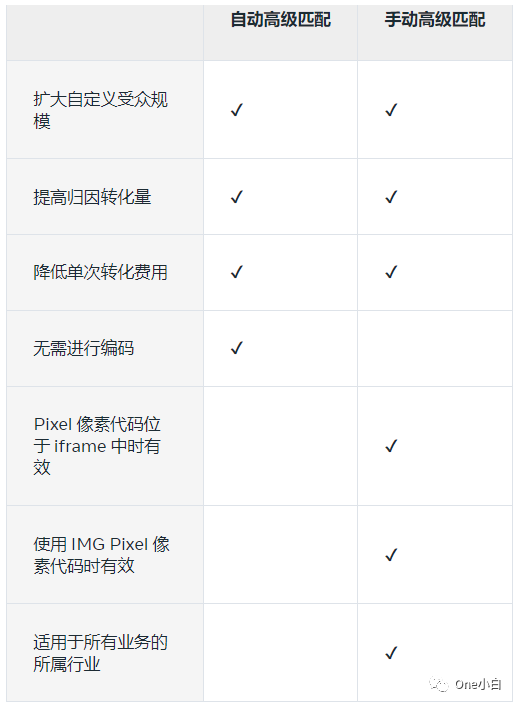Click the manual checkmark for 降低单次转化费用
518x707 pixels.
coord(391,272)
